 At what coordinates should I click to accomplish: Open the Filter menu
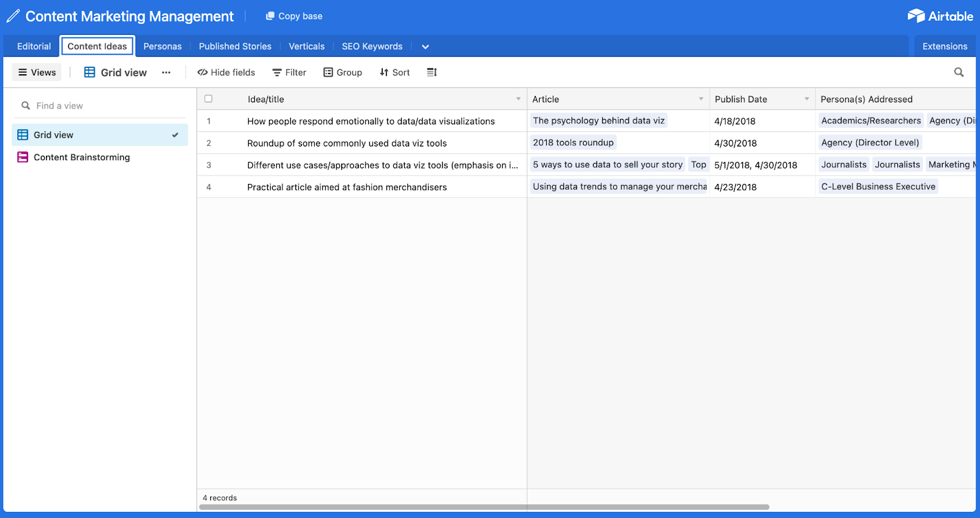click(x=290, y=72)
